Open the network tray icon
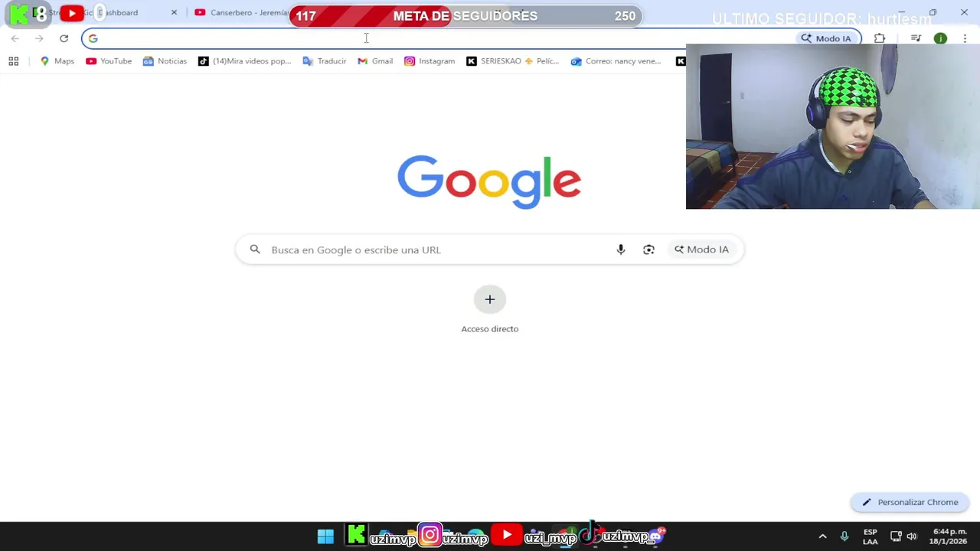 click(896, 536)
